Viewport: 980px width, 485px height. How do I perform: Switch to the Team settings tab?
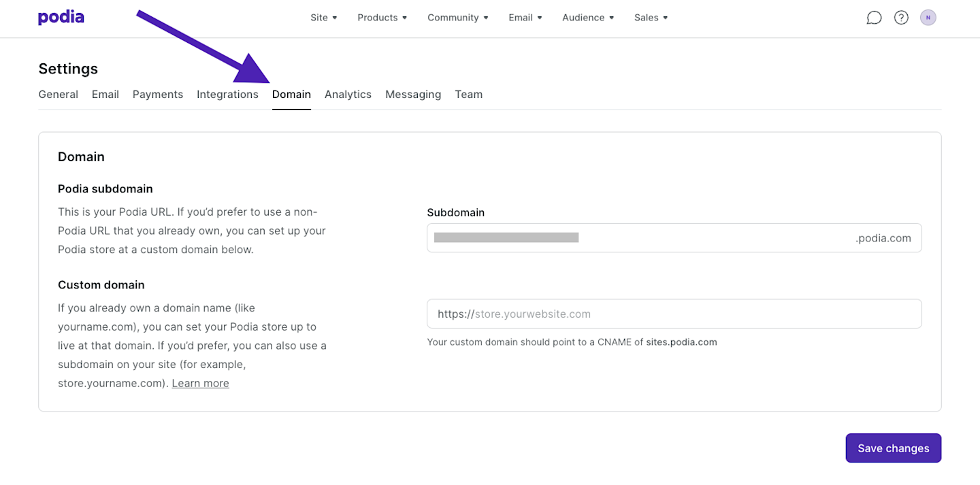[468, 95]
